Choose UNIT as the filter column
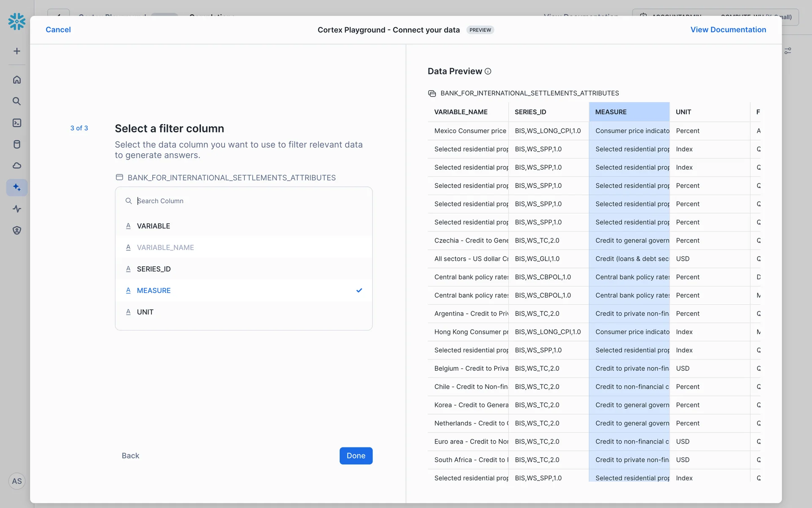This screenshot has width=812, height=508. pos(145,312)
